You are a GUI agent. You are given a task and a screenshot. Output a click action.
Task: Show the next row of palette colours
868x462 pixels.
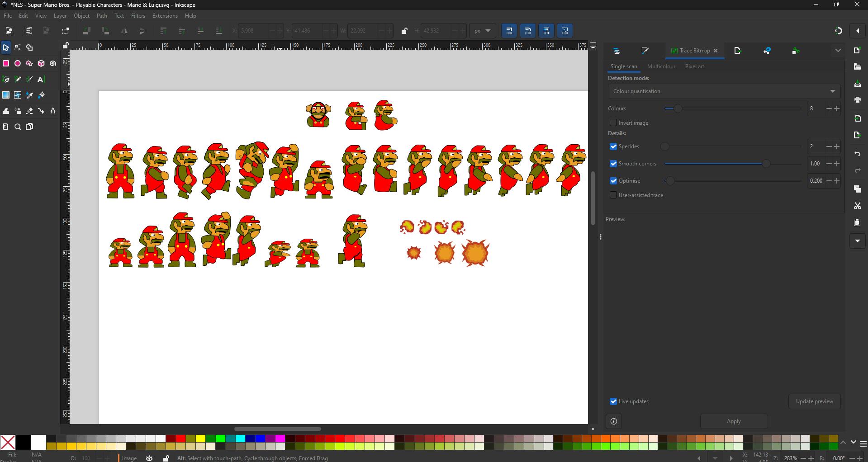point(853,442)
